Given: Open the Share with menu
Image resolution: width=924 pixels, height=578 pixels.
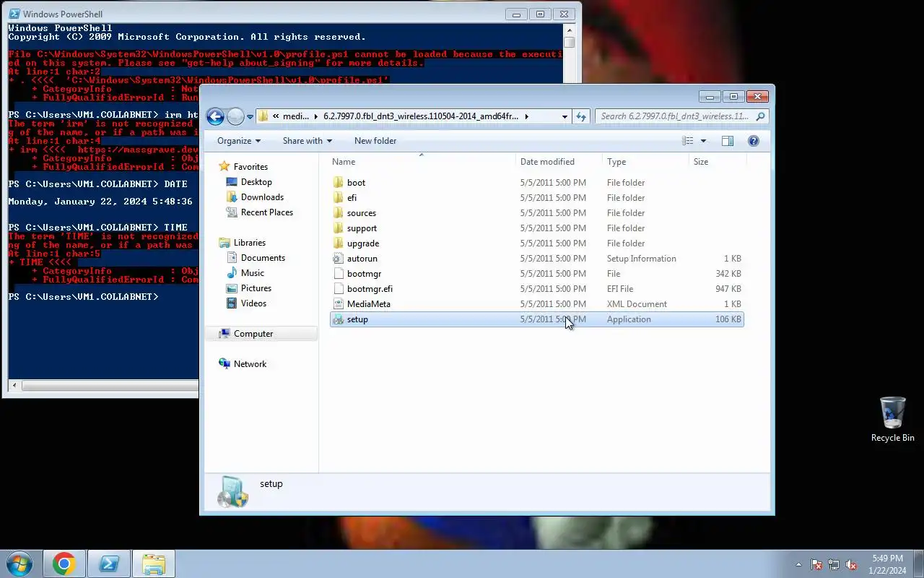Looking at the screenshot, I should (x=308, y=141).
